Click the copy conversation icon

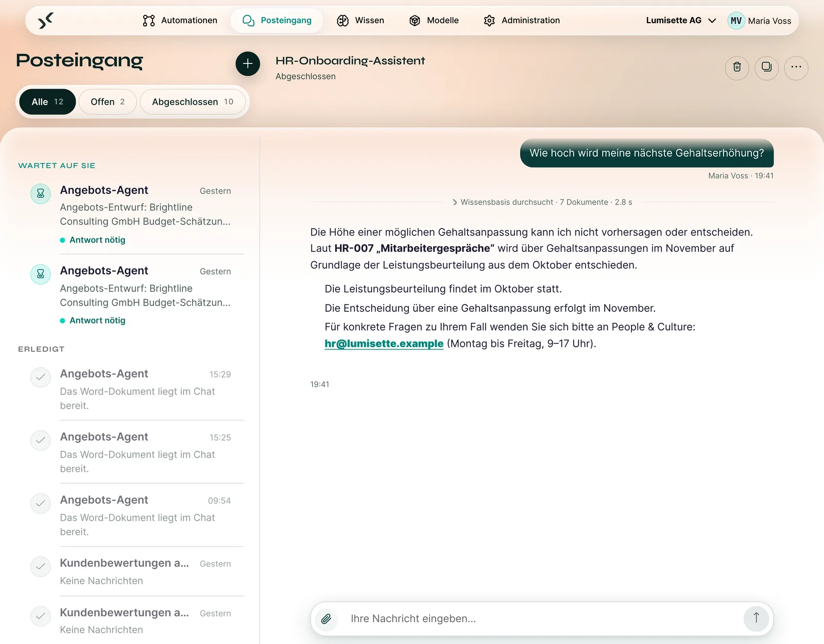pos(766,67)
